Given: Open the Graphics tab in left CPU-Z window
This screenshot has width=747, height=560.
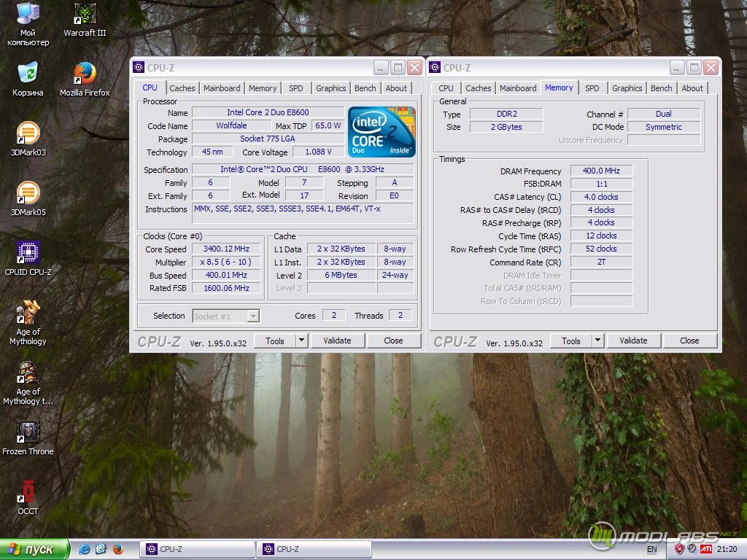Looking at the screenshot, I should coord(331,88).
